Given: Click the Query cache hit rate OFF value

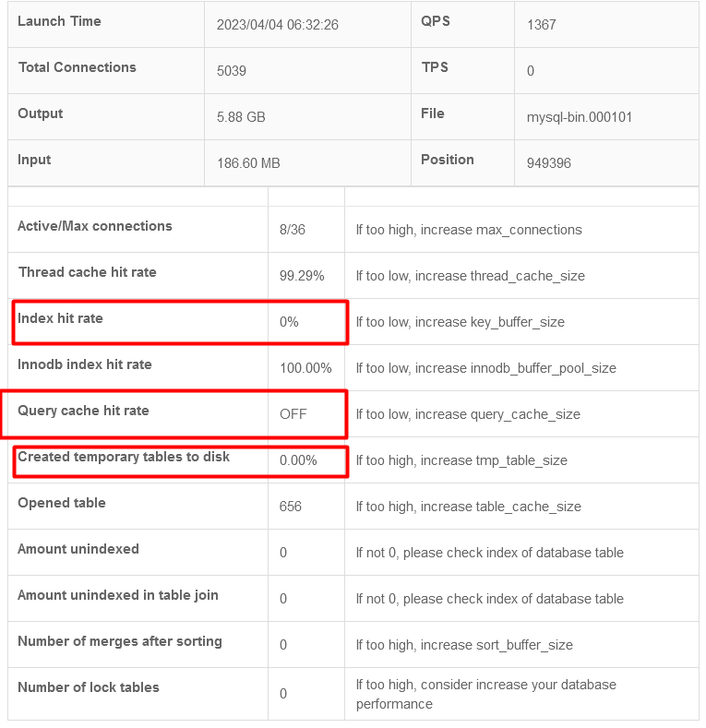Looking at the screenshot, I should pos(293,414).
